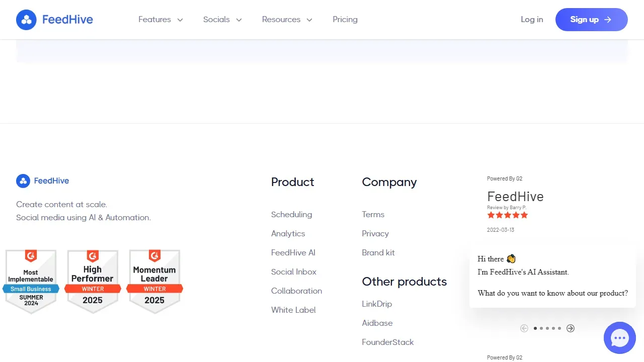Click the FeedHive G2 review title
Image resolution: width=644 pixels, height=362 pixels.
click(516, 197)
